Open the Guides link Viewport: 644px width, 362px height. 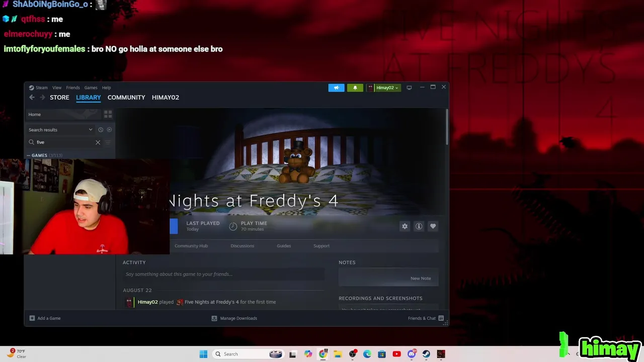(284, 246)
